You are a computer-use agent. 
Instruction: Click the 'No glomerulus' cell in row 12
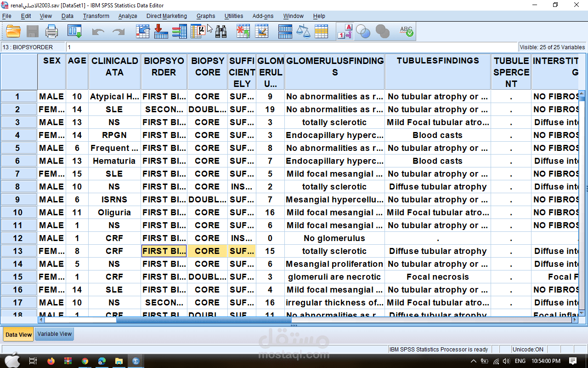tap(334, 238)
